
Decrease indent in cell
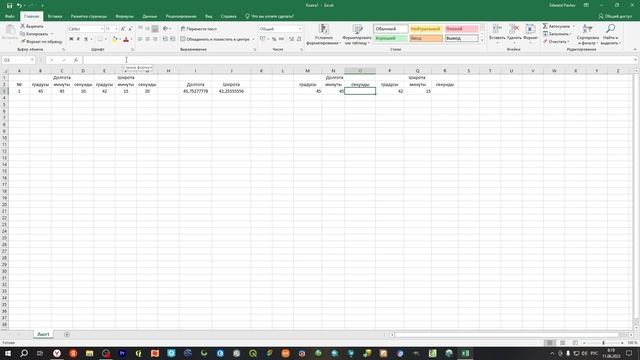(x=165, y=39)
